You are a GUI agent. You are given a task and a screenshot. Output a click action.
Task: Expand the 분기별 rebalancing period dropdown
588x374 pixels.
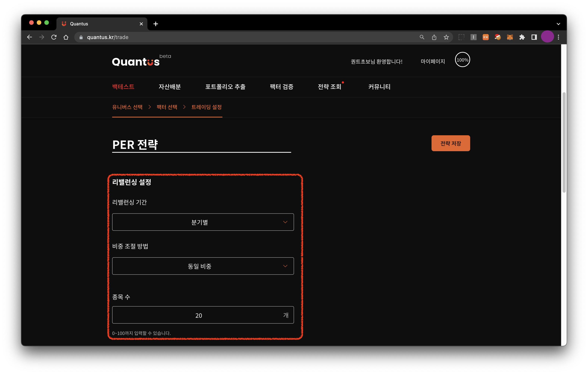[x=203, y=222]
